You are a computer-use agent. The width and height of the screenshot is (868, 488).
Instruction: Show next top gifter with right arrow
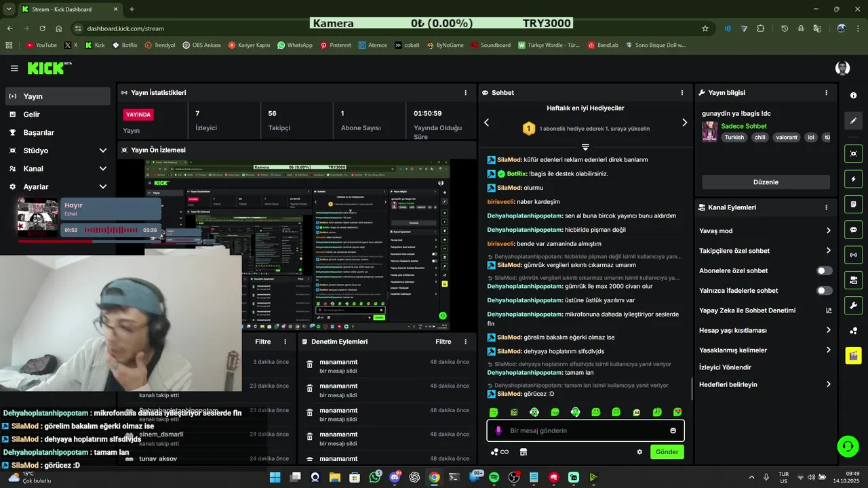[684, 123]
